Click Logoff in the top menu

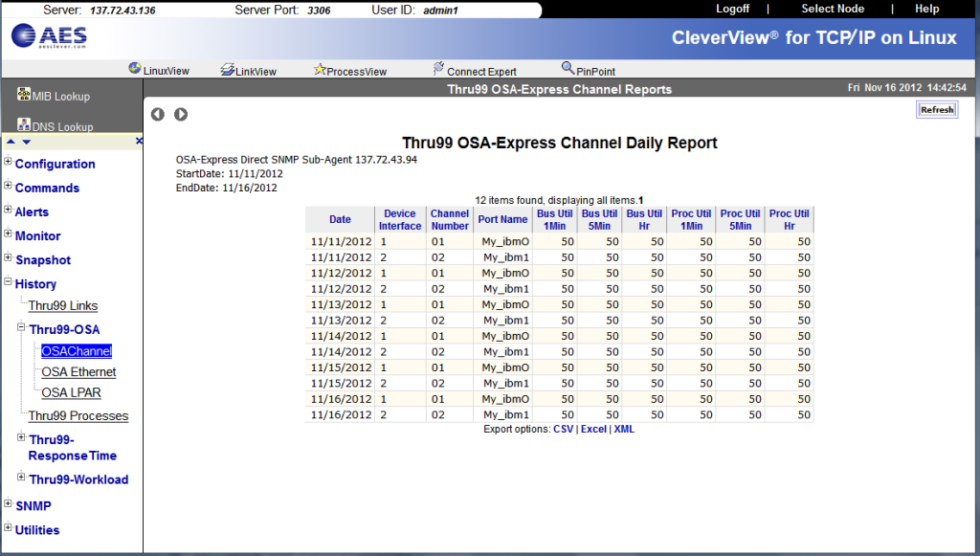[x=732, y=9]
